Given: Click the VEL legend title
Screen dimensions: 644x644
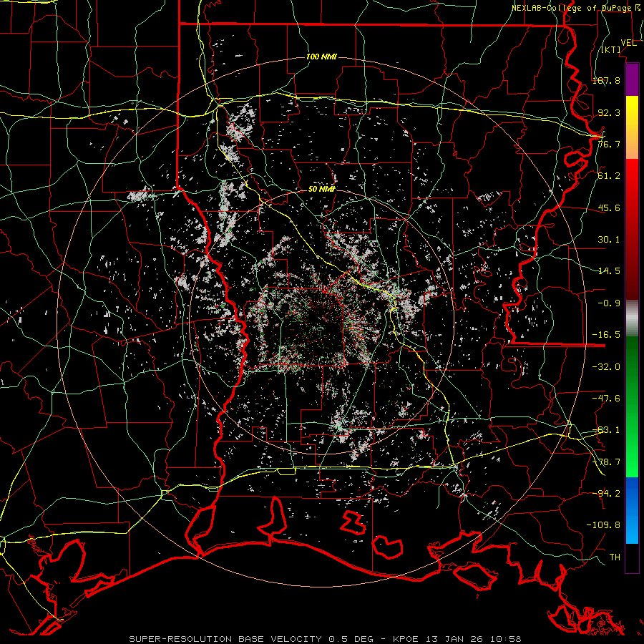Looking at the screenshot, I should 628,43.
